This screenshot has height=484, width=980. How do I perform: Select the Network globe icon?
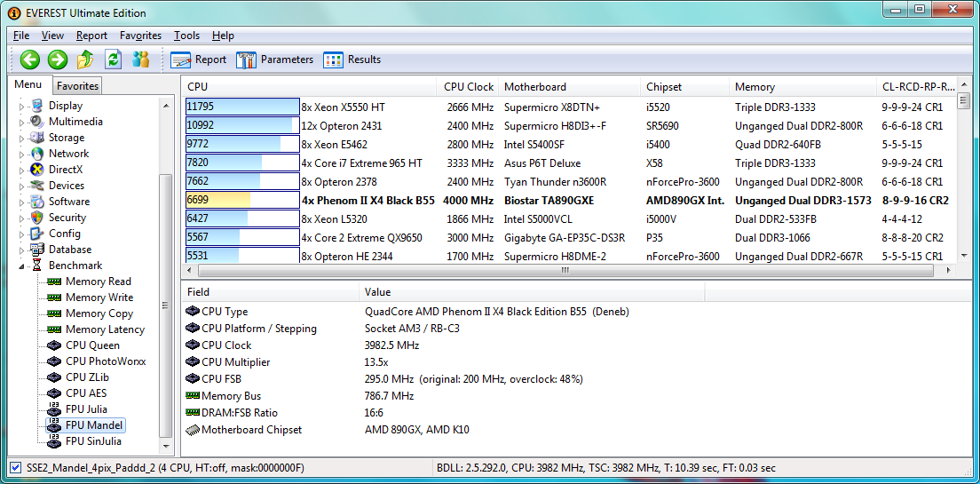pos(37,154)
